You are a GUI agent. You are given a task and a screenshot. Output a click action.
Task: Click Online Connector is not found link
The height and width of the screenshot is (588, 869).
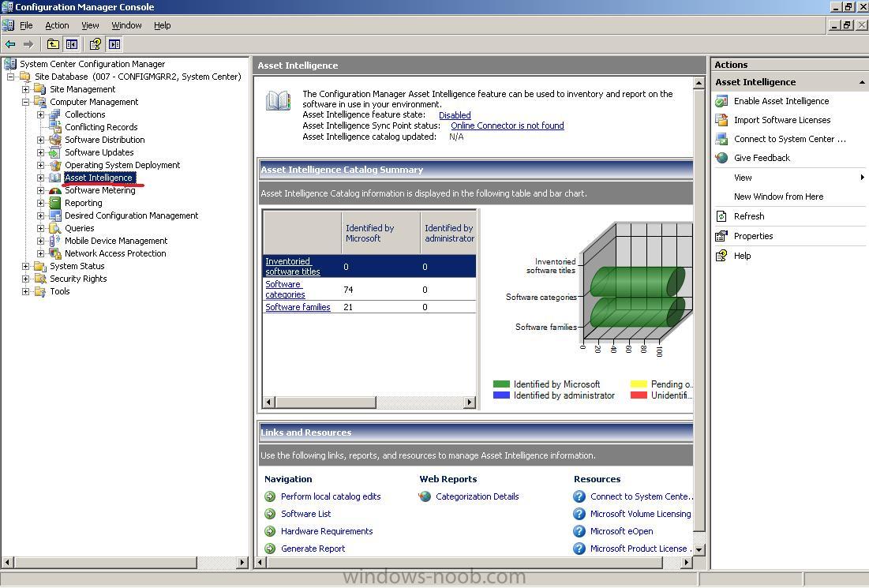point(507,125)
